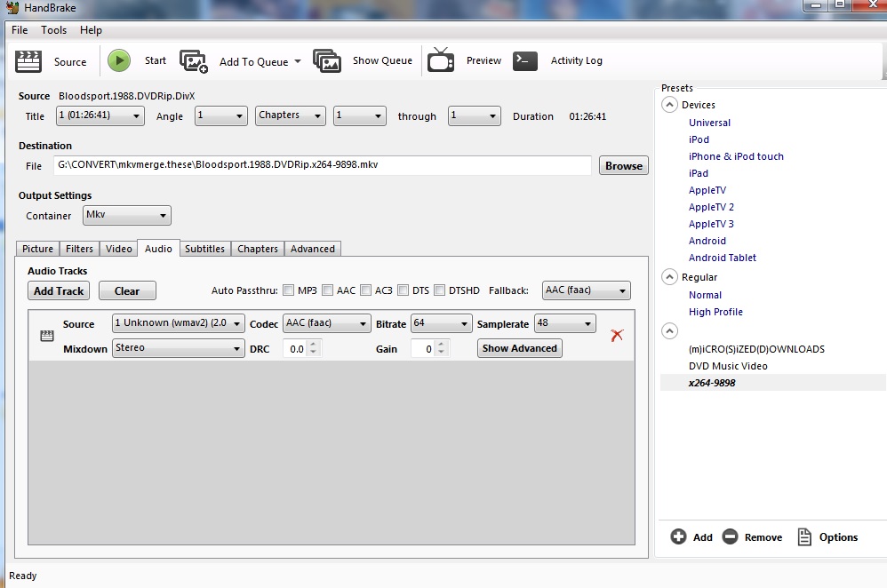Select the Universal preset
The height and width of the screenshot is (588, 887).
click(x=709, y=123)
